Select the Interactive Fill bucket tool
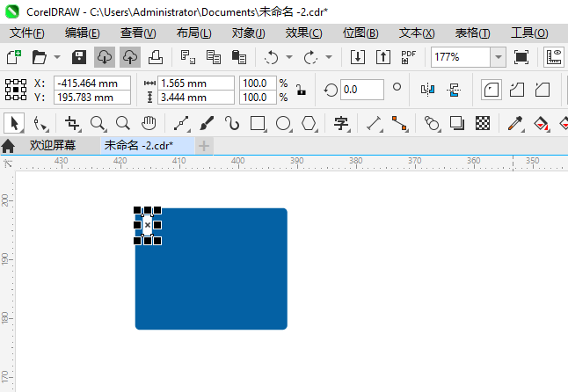Viewport: 568px width, 392px height. (541, 123)
